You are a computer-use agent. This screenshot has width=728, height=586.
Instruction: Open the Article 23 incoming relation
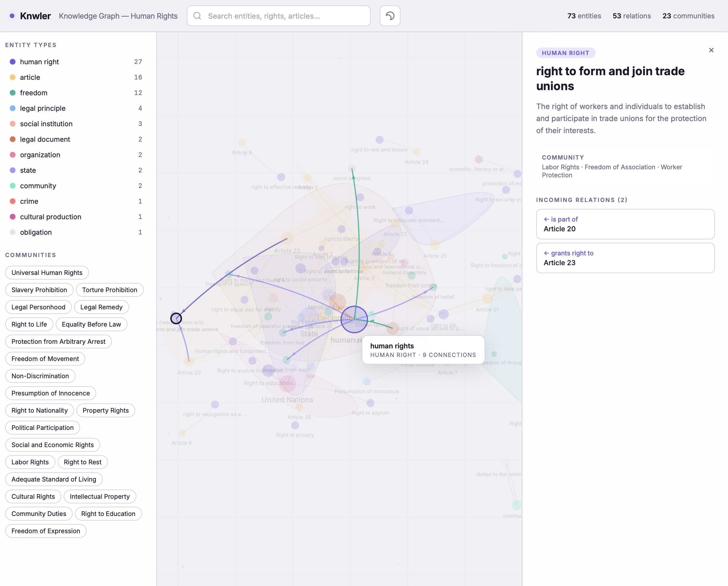[x=625, y=258]
